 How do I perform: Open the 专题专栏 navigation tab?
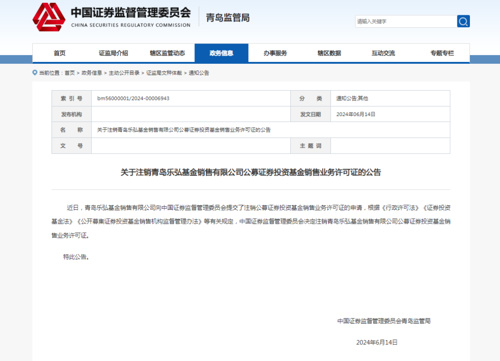coord(442,53)
